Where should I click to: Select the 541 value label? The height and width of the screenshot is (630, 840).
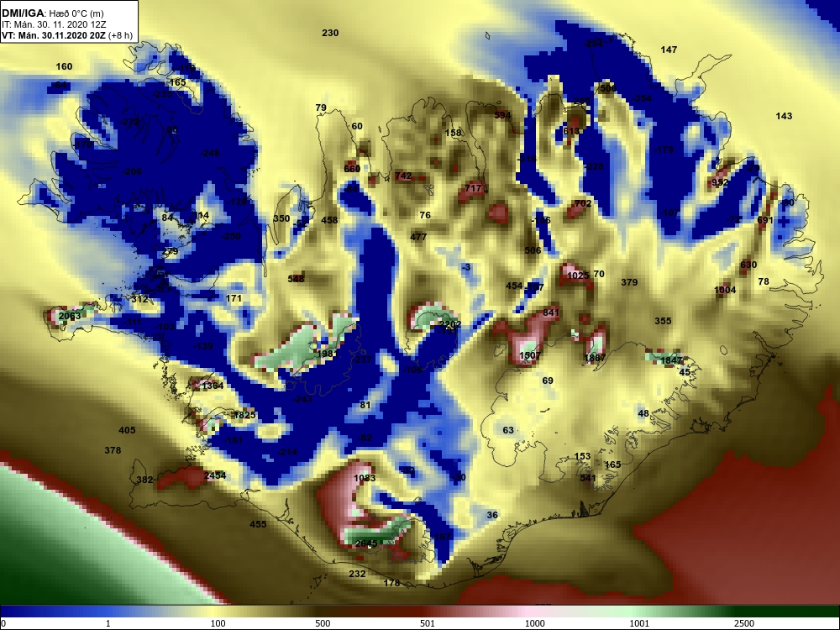coord(588,478)
